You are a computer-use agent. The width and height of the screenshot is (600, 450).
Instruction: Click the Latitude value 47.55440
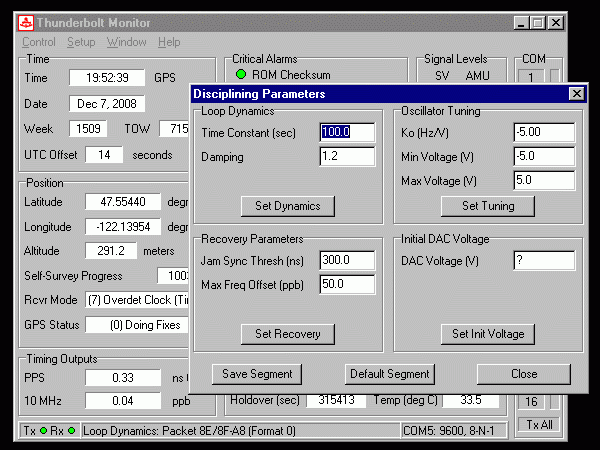[123, 202]
